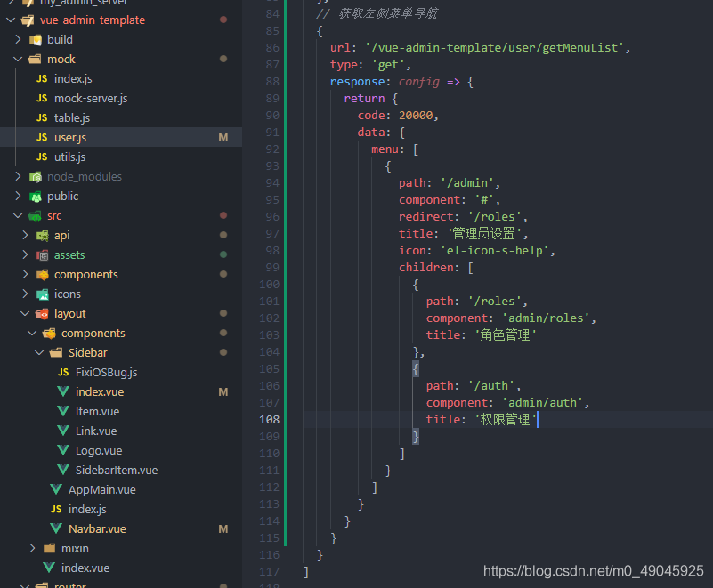This screenshot has width=713, height=588.
Task: Collapse the src folder chevron
Action: (18, 215)
